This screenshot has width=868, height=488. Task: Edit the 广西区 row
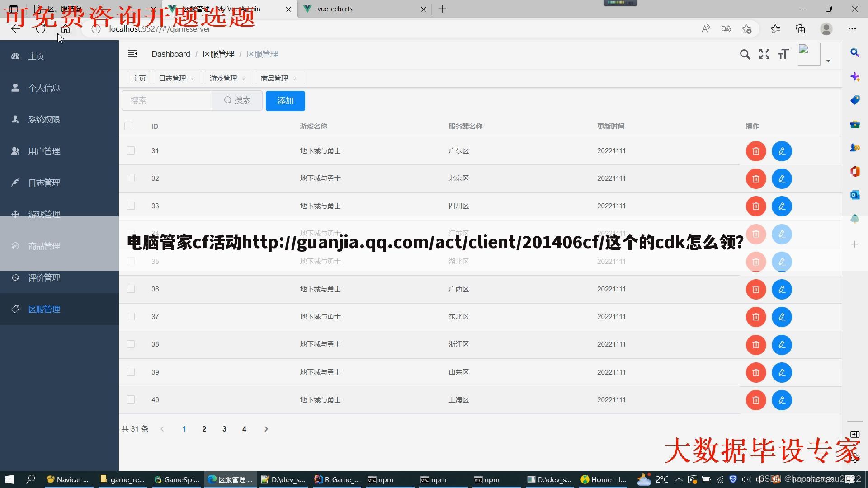click(x=782, y=289)
